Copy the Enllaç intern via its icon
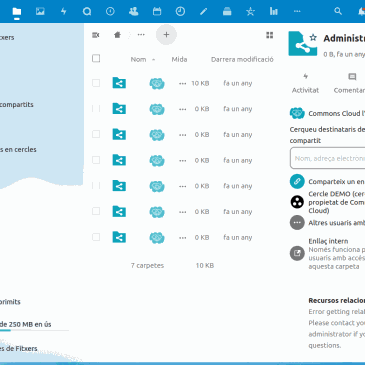Image resolution: width=365 pixels, height=365 pixels. click(297, 253)
